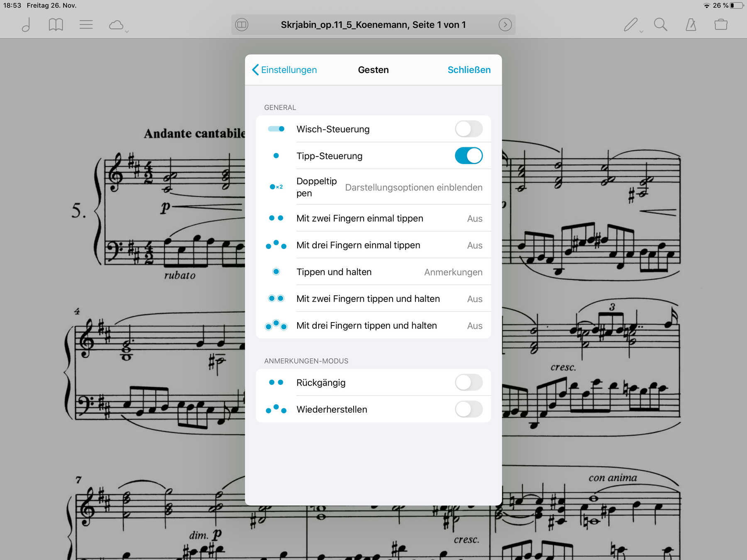Viewport: 747px width, 560px height.
Task: Click the 18:53 clock in status bar
Action: 12,5
